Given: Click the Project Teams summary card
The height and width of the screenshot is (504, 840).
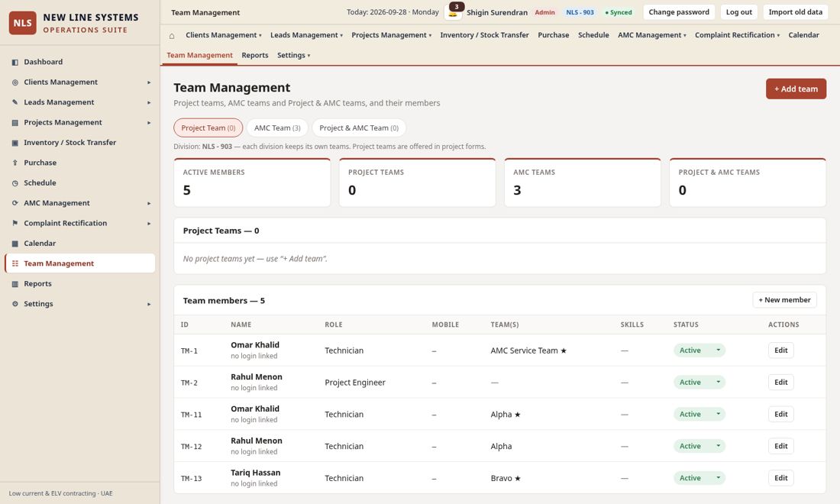Looking at the screenshot, I should coord(417,183).
